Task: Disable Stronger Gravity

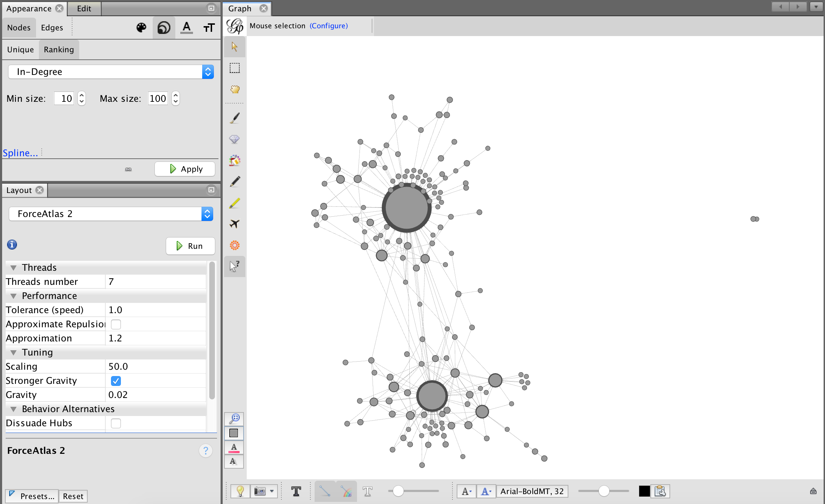Action: [x=116, y=381]
